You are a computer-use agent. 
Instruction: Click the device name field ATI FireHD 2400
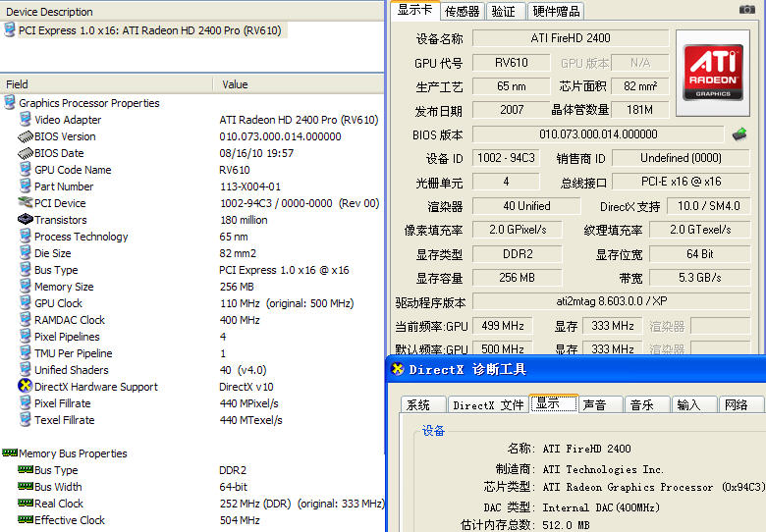point(571,38)
